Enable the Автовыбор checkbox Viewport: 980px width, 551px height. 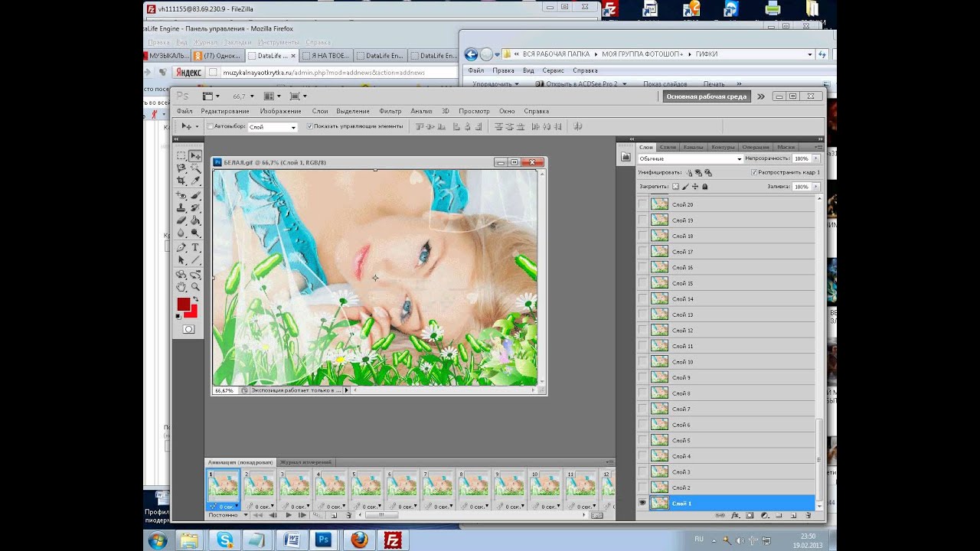211,126
